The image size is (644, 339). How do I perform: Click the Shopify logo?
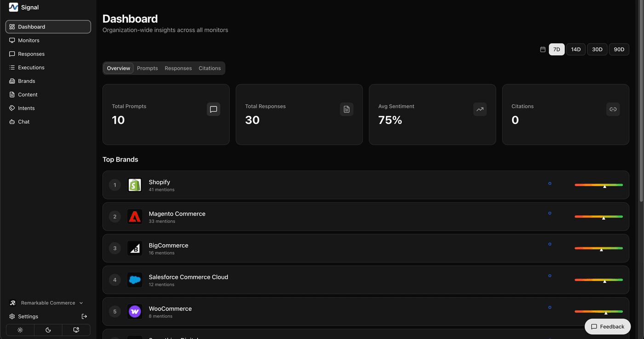pos(135,185)
